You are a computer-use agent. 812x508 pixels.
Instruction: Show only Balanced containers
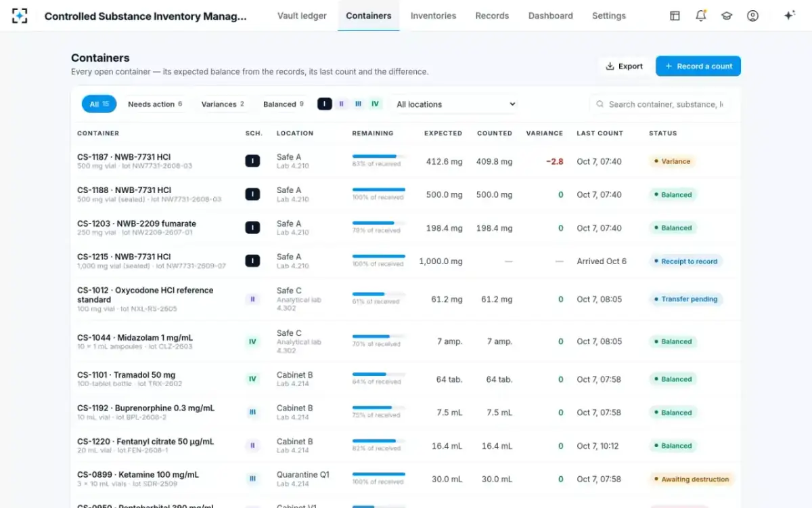coord(283,104)
